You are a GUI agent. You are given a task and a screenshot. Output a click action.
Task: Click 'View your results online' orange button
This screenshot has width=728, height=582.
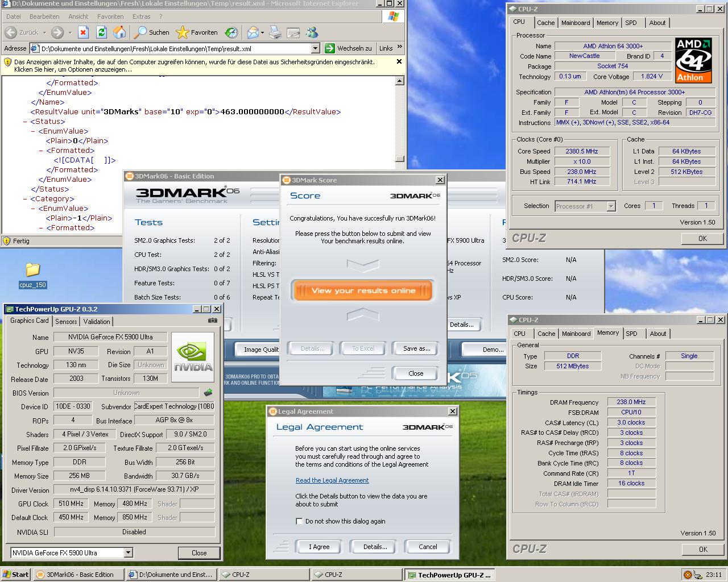tap(363, 290)
